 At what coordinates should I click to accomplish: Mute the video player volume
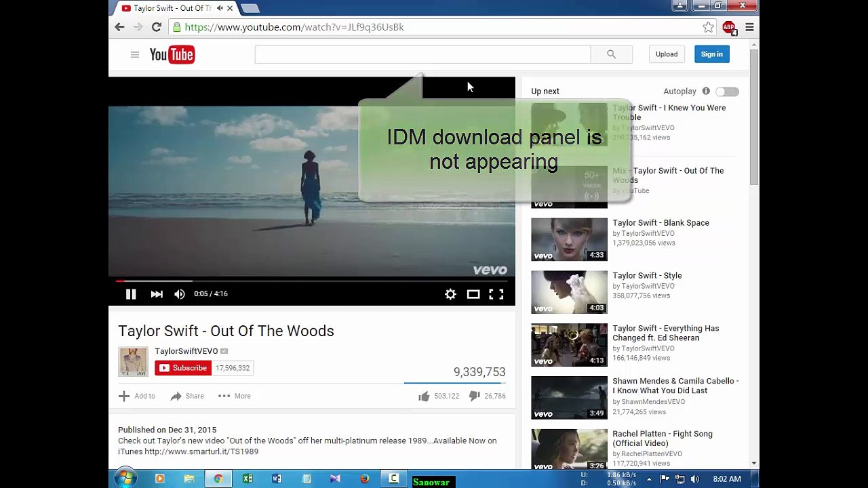179,294
